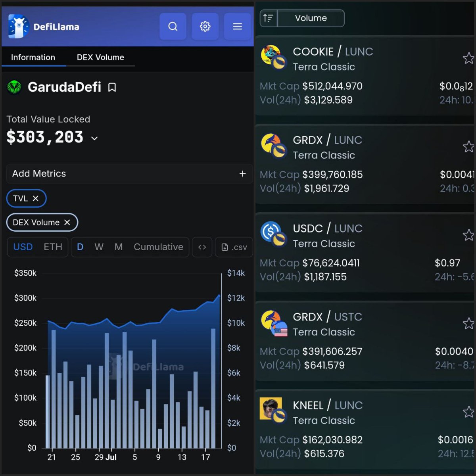The image size is (476, 476).
Task: Favorite the GRDX / LUNC pair
Action: [x=468, y=147]
